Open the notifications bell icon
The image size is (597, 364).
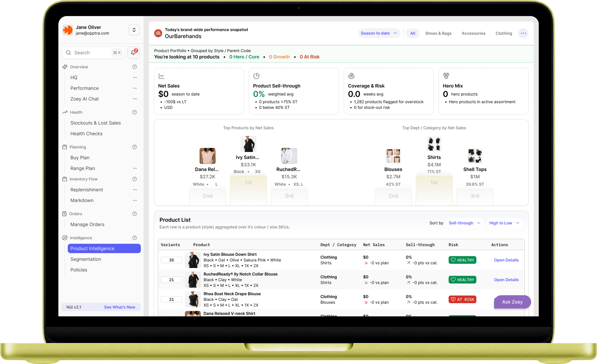coord(133,53)
